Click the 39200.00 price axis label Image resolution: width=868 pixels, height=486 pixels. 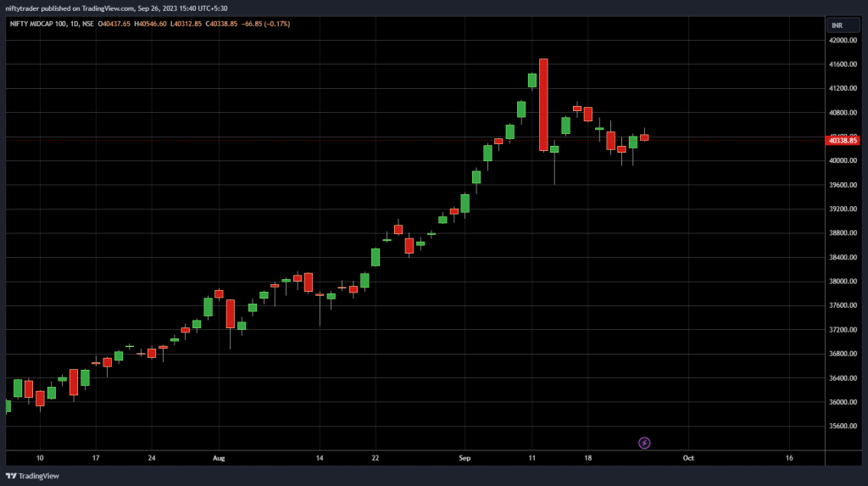tap(843, 209)
